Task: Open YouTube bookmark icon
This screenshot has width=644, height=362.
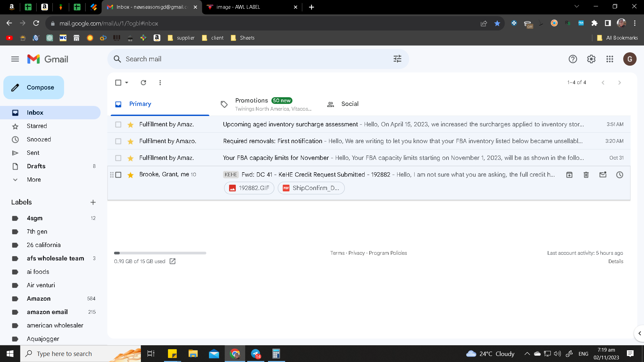Action: pyautogui.click(x=9, y=38)
